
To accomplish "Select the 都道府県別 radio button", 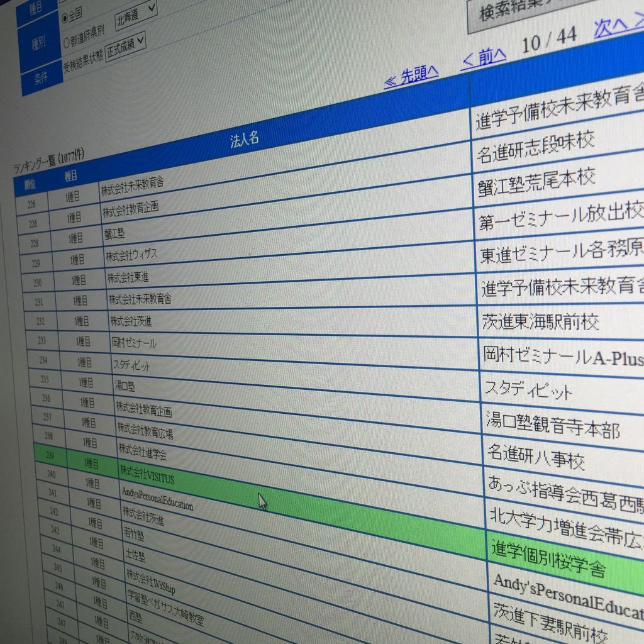I will coord(67,42).
